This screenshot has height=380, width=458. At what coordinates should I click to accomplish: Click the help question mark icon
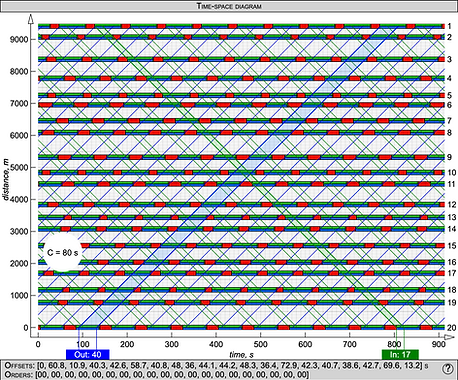(x=448, y=369)
